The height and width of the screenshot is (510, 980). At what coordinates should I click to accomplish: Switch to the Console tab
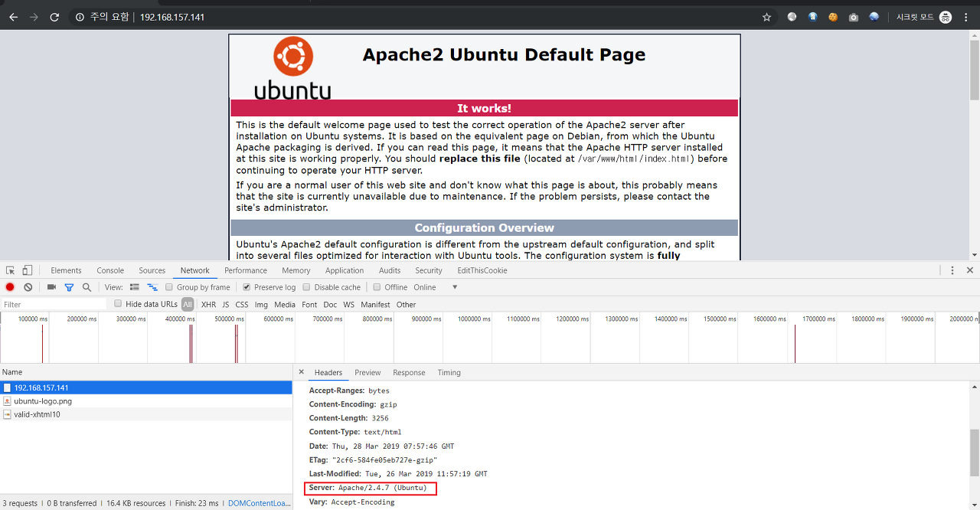[110, 270]
